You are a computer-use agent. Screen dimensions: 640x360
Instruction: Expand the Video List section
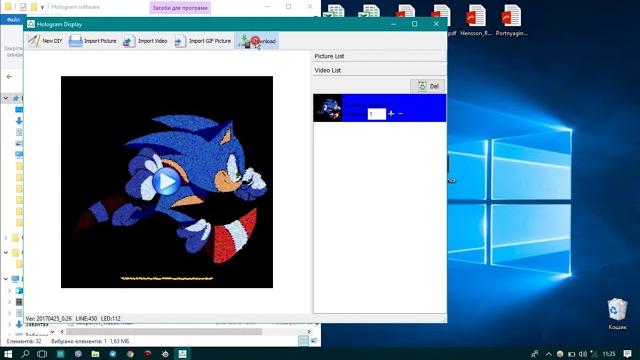[380, 70]
